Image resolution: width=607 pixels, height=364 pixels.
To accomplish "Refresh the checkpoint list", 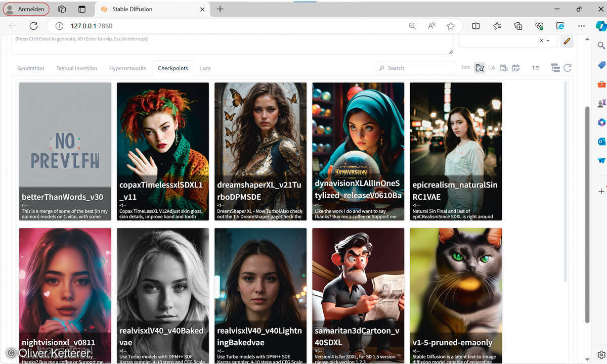I will click(568, 68).
